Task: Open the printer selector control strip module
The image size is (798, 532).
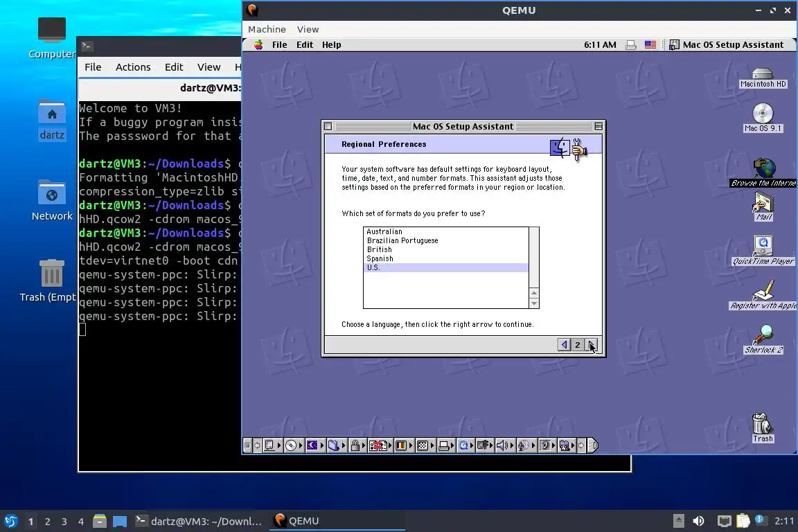Action: pyautogui.click(x=446, y=445)
